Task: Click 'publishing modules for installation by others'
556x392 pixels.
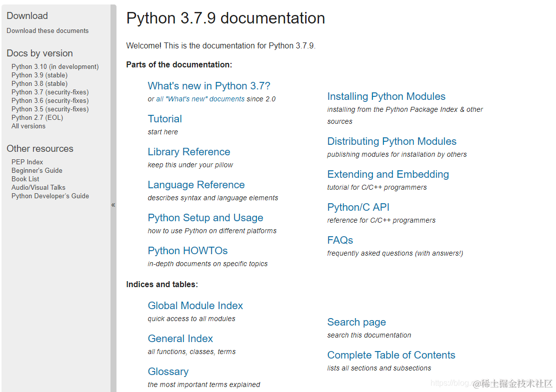Action: 397,154
